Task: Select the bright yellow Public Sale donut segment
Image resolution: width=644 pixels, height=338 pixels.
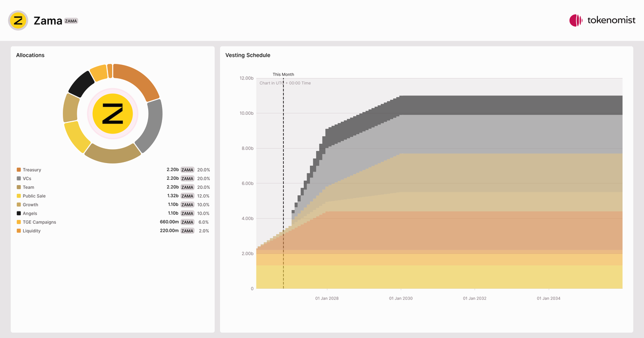Action: [76, 137]
